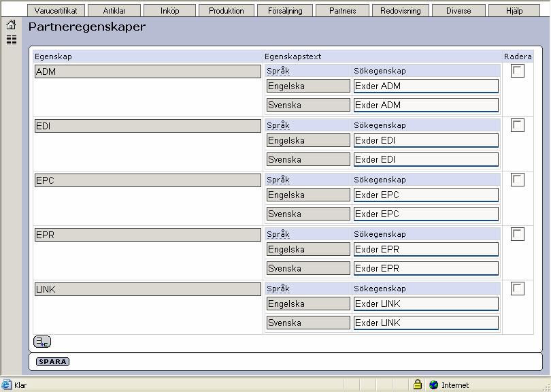
Task: Click the Engelska Exder EPC field
Action: click(426, 195)
